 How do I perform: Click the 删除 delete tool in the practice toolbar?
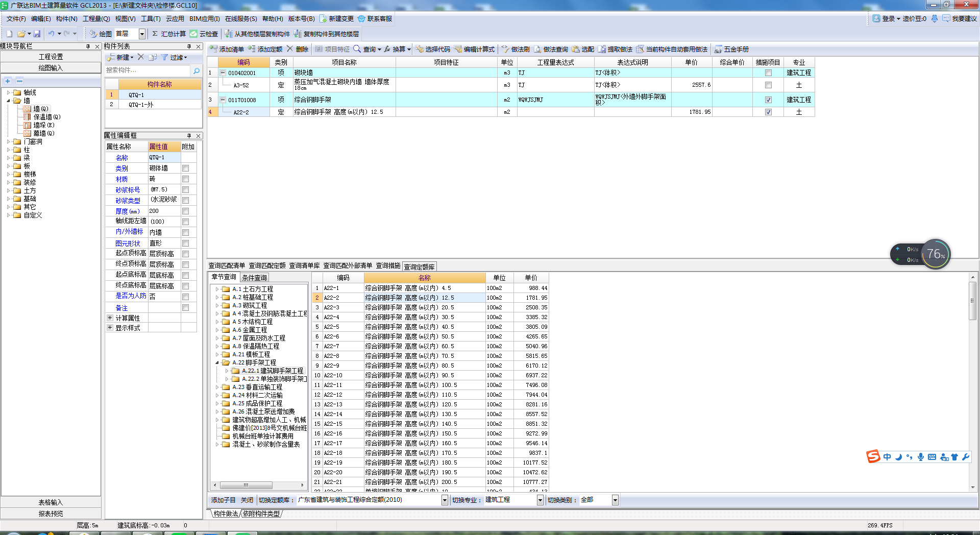[x=298, y=49]
